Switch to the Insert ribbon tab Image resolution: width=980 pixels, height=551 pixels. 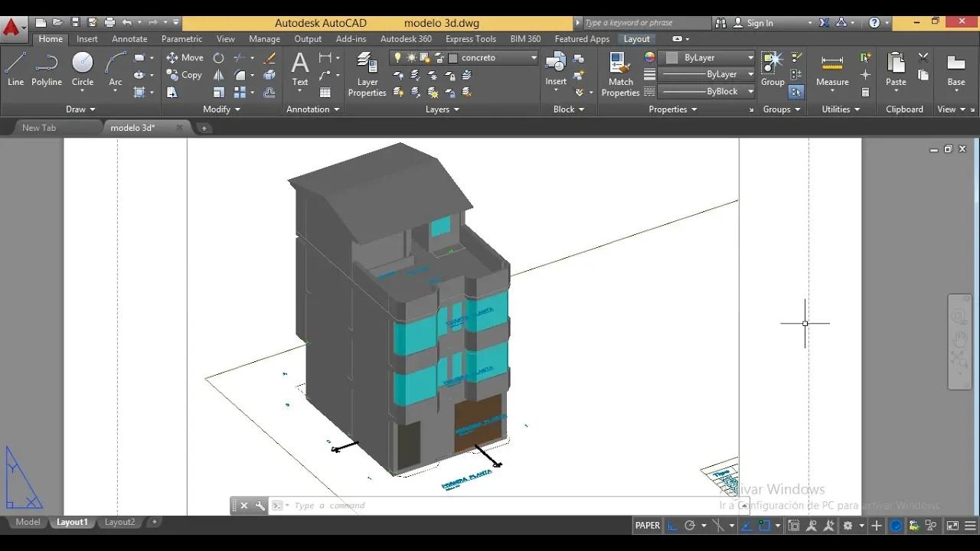87,38
